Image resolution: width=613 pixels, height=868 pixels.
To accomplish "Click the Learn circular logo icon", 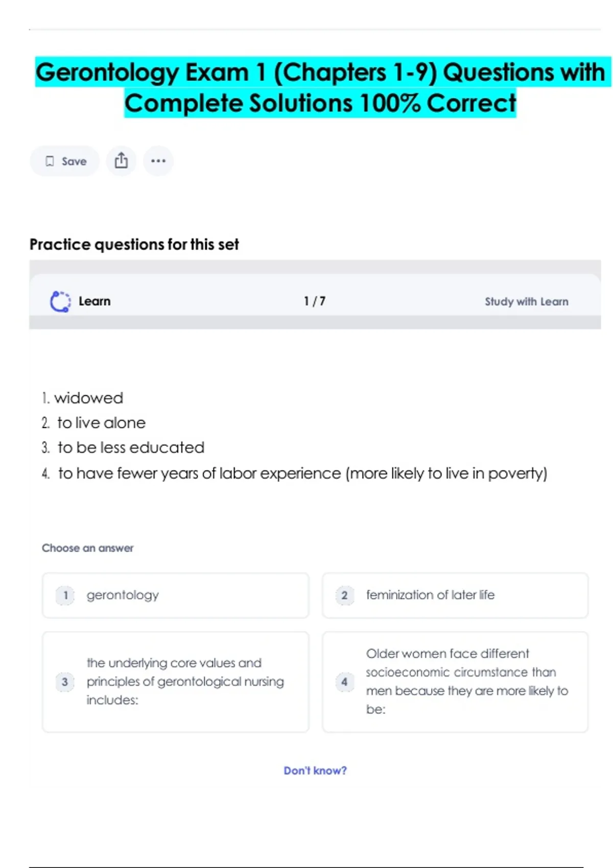I will click(60, 301).
